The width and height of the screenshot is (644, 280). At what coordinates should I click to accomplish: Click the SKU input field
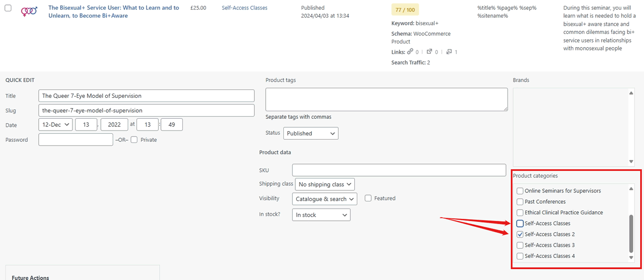point(399,170)
